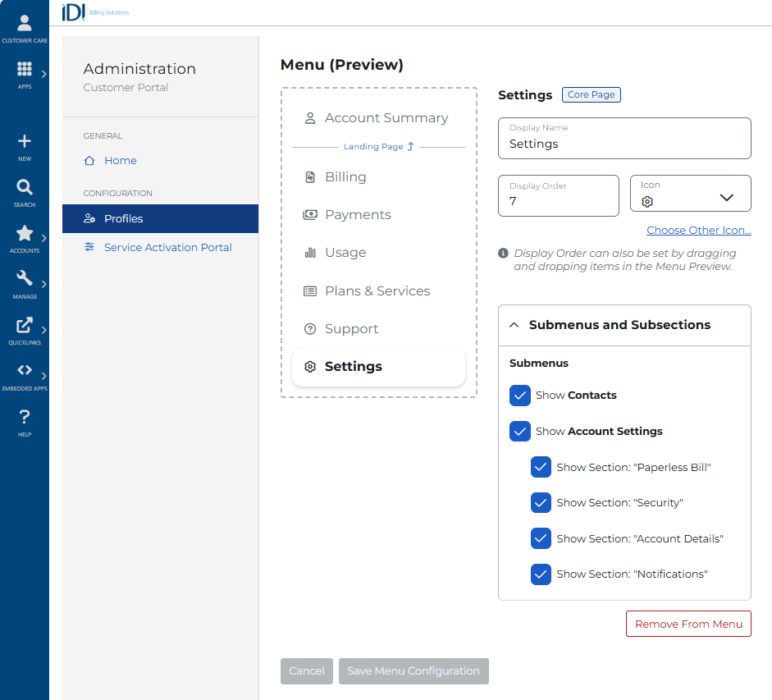
Task: Open Choose Other Icon link
Action: [698, 230]
